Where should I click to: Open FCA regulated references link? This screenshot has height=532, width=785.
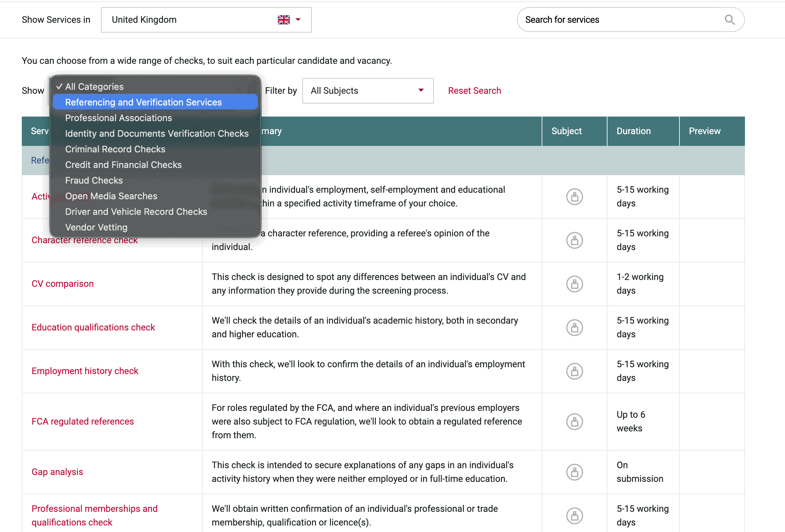pos(82,422)
